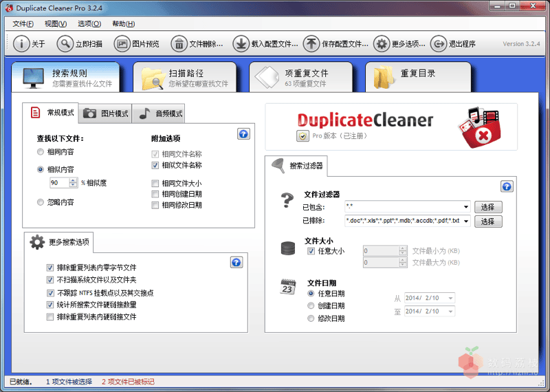Click the question mark icon near 文件过滤器

pyautogui.click(x=287, y=200)
